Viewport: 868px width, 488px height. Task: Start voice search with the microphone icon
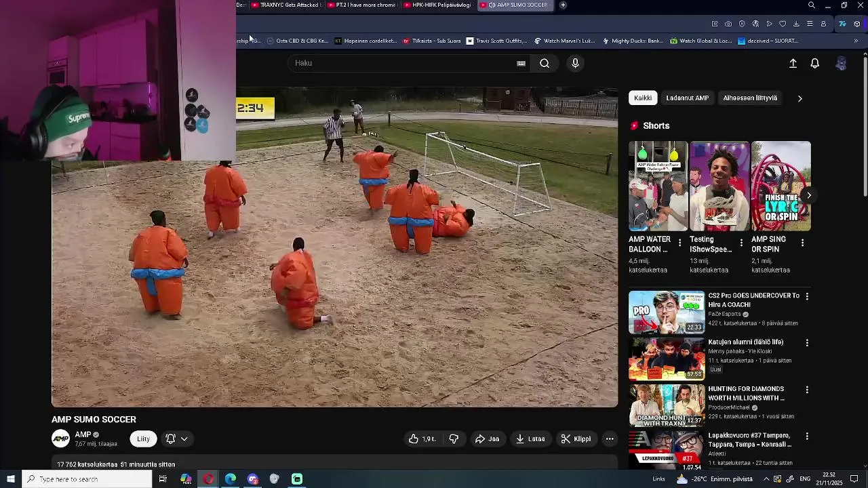575,63
